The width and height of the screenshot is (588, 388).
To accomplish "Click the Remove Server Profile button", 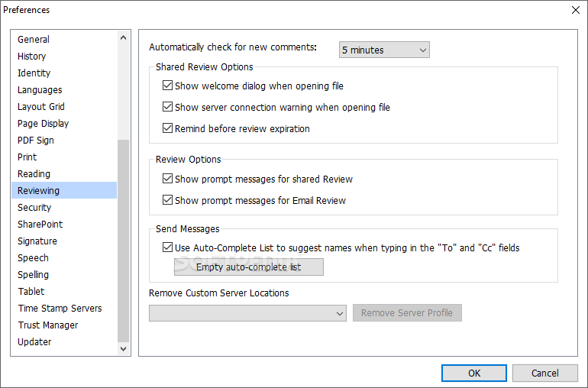I will (407, 313).
